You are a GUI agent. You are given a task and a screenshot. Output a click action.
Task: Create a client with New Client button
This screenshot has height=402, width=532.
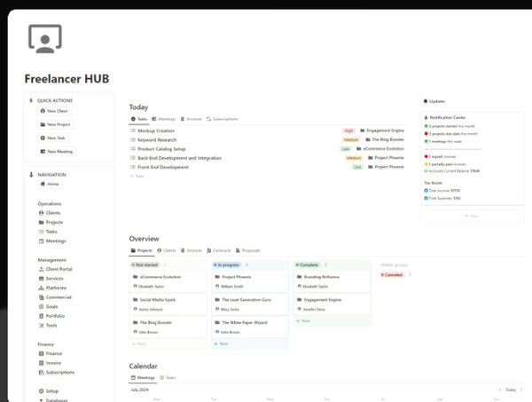(x=54, y=111)
